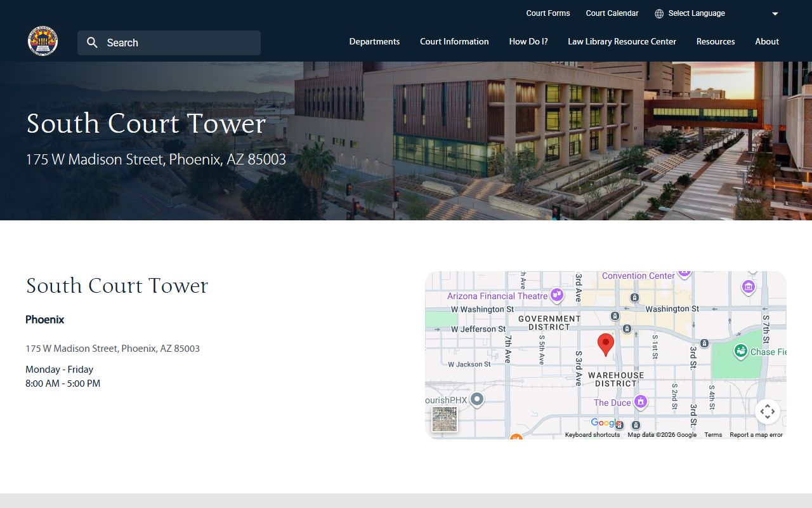Open the Court Information menu
This screenshot has width=812, height=508.
[454, 41]
